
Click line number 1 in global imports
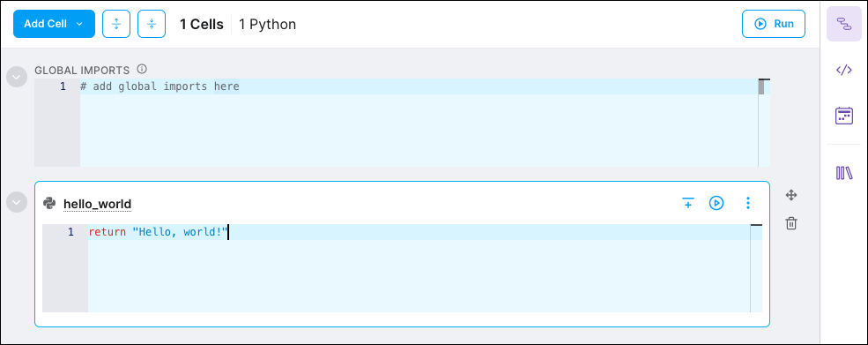pos(63,86)
